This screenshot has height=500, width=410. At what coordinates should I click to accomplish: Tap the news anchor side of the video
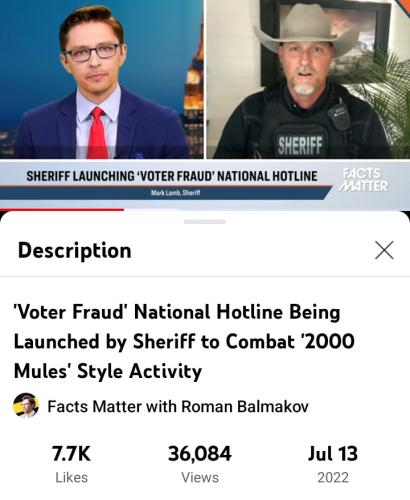[102, 79]
